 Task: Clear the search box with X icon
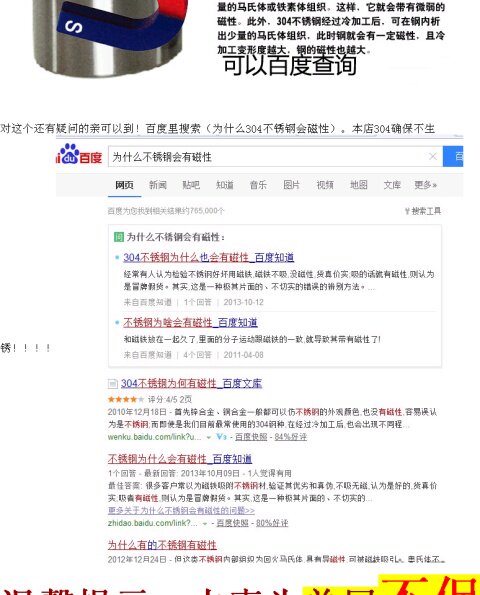(433, 156)
